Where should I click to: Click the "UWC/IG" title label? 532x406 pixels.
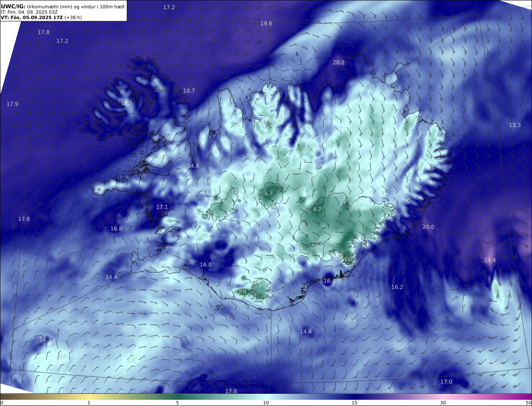click(13, 7)
